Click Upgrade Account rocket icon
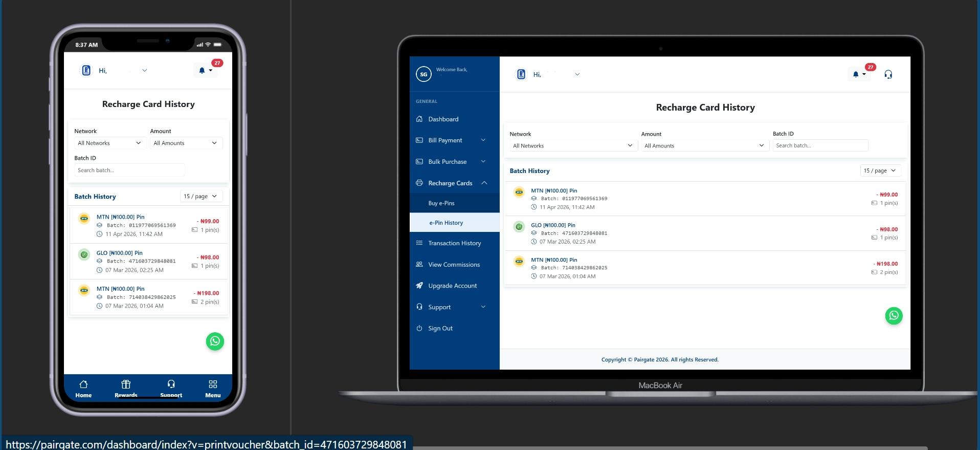 [419, 286]
